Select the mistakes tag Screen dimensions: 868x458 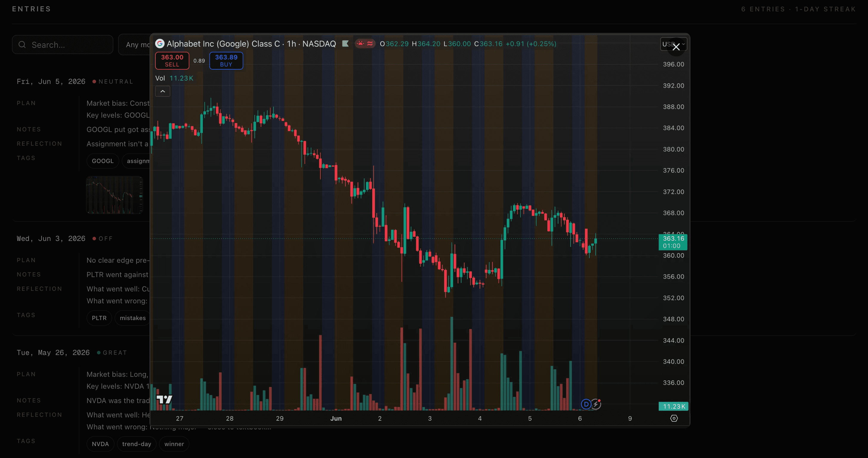tap(132, 318)
